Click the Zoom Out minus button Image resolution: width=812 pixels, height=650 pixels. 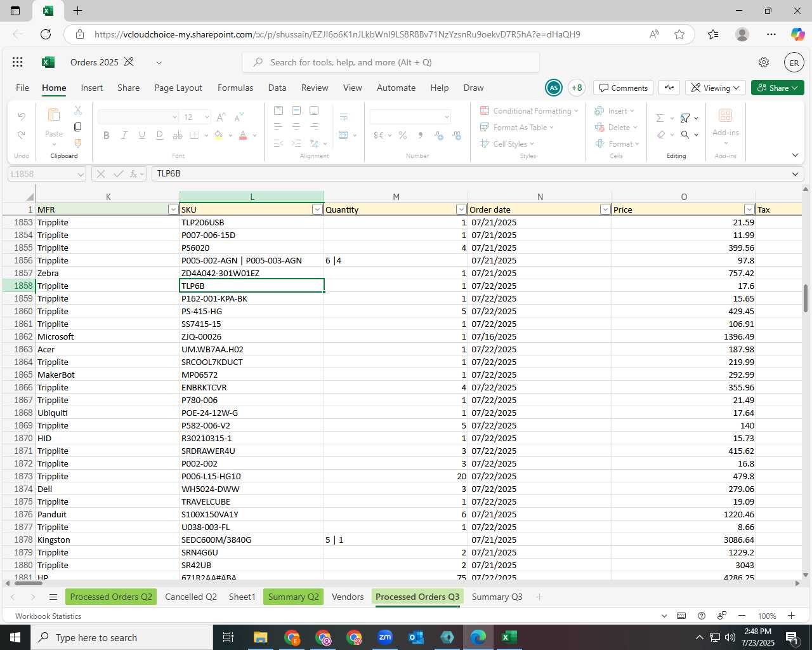tap(742, 616)
